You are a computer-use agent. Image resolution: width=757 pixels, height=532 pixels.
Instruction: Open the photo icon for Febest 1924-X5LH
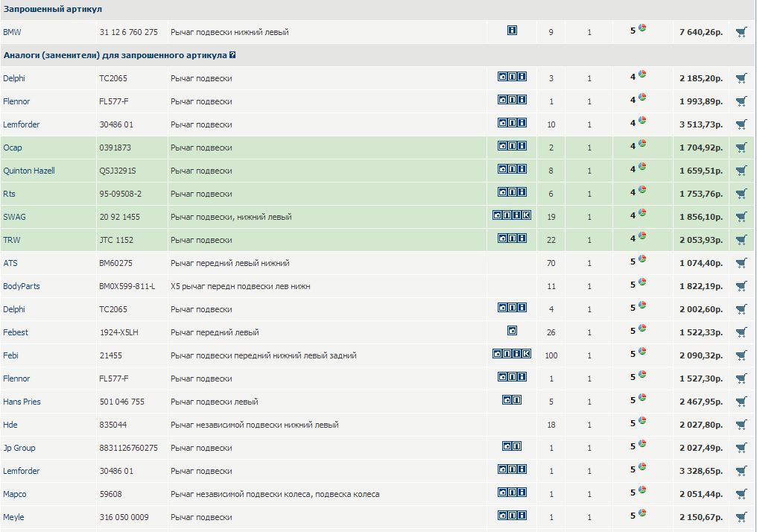click(512, 331)
